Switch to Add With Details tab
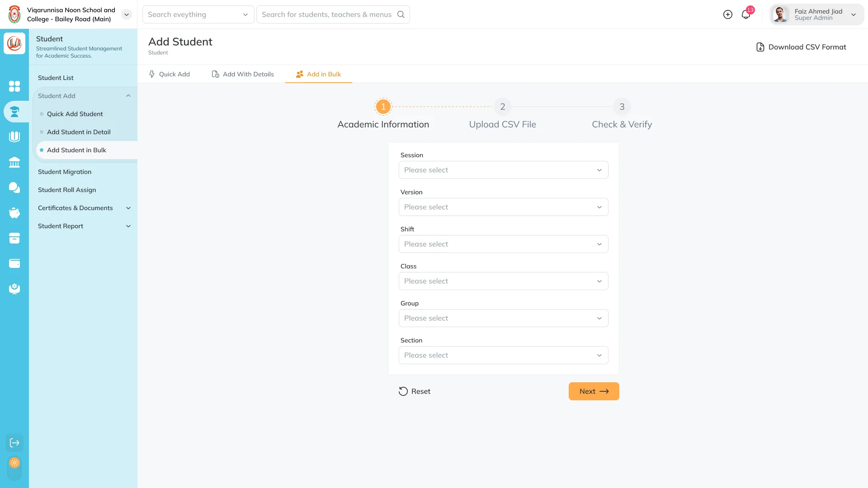This screenshot has height=488, width=868. click(243, 74)
